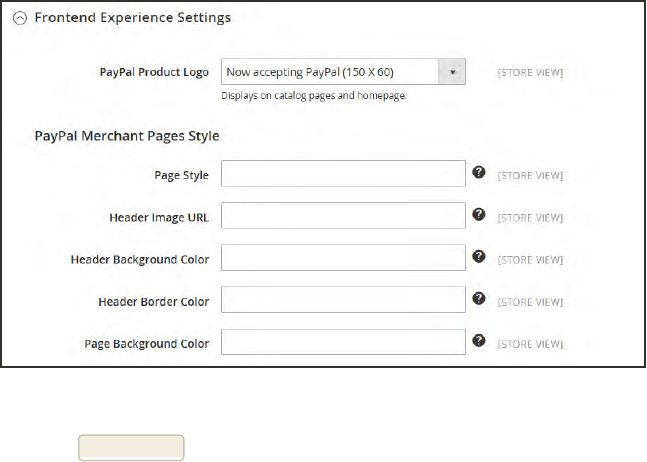Click the STORE VIEW label beside PayPal Product Logo
Viewport: 647px width, 462px height.
click(530, 73)
